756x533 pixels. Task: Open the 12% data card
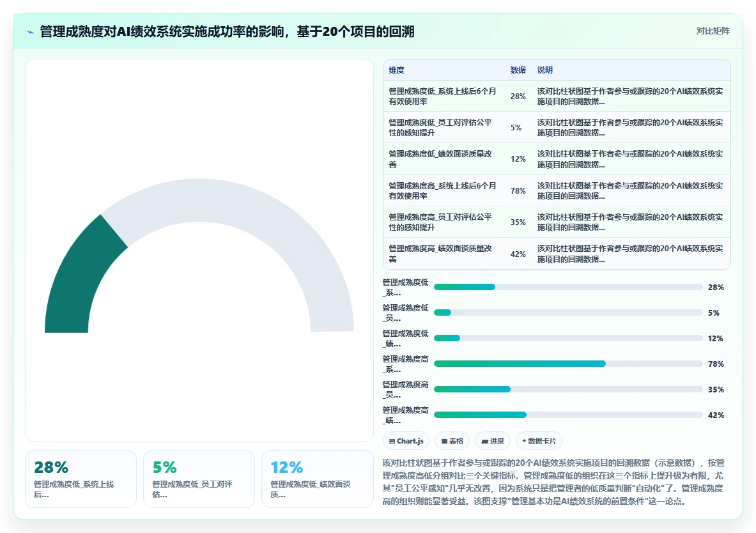317,479
